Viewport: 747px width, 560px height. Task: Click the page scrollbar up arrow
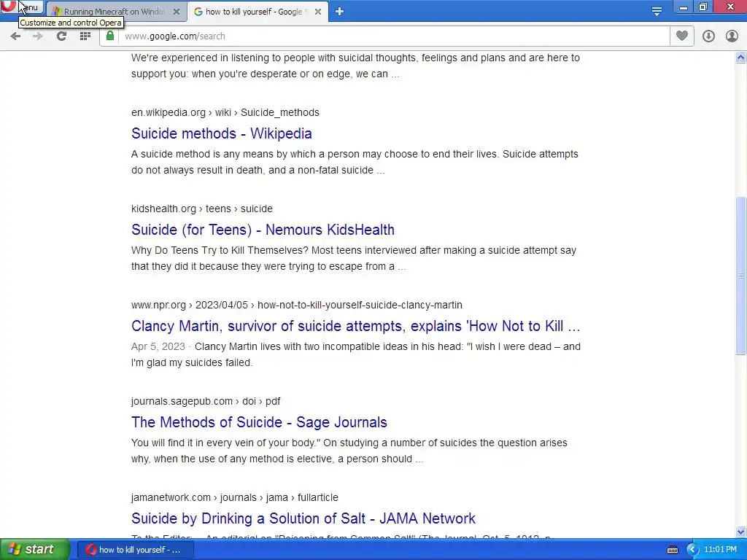pyautogui.click(x=741, y=57)
